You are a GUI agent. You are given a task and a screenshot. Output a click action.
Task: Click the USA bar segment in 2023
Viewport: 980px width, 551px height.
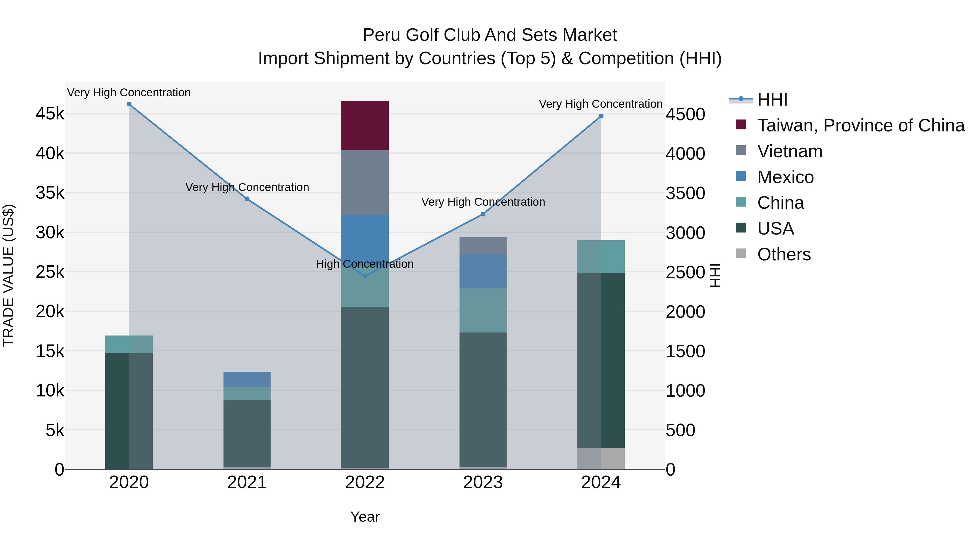click(483, 400)
